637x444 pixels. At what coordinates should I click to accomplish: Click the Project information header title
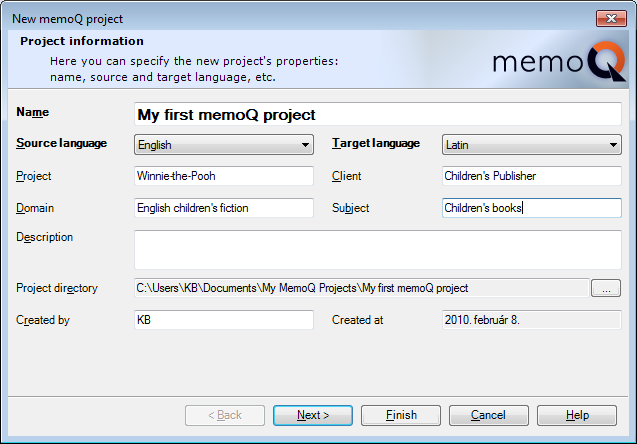(82, 41)
